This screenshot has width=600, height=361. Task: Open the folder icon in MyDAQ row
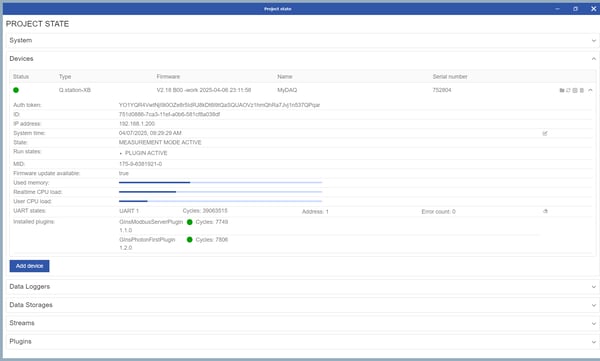click(x=562, y=90)
